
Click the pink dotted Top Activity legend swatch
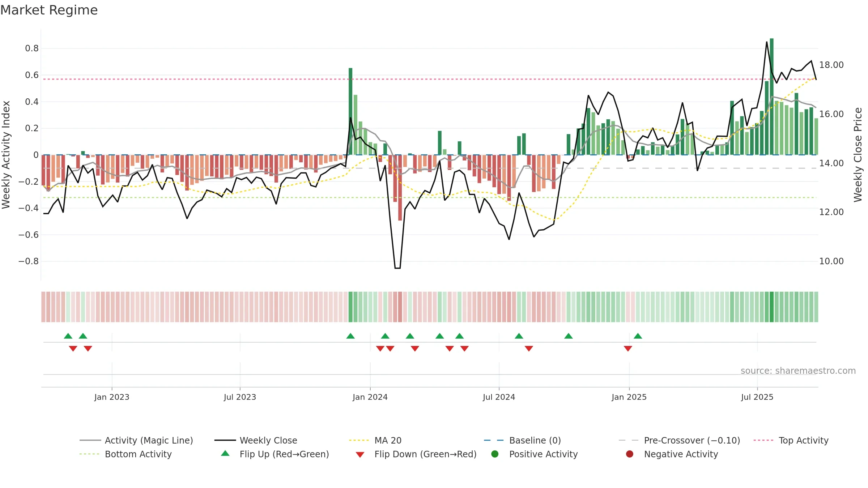pyautogui.click(x=763, y=440)
